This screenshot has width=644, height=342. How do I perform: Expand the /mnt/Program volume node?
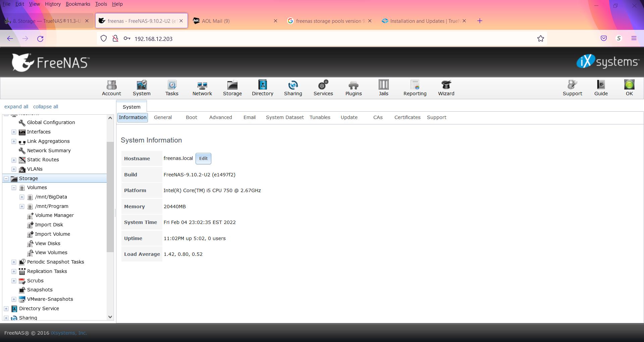[22, 206]
